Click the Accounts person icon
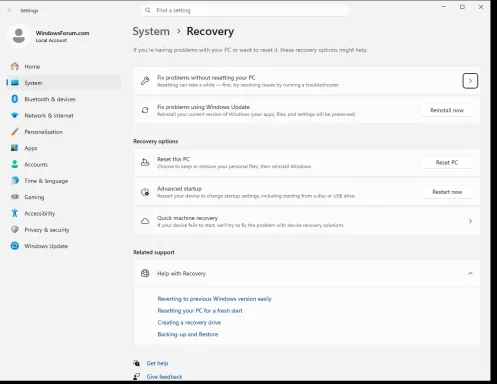Image resolution: width=497 pixels, height=384 pixels. (15, 164)
